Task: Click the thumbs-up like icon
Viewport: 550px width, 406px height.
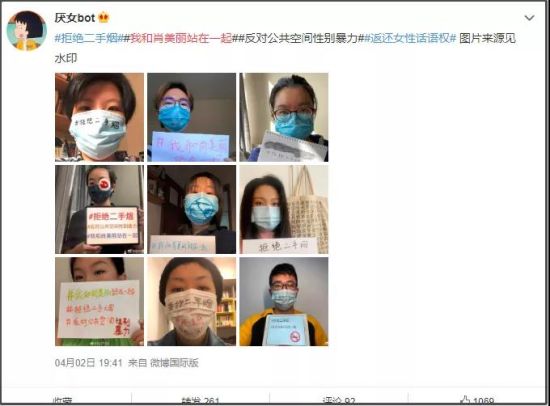Action: [465, 400]
